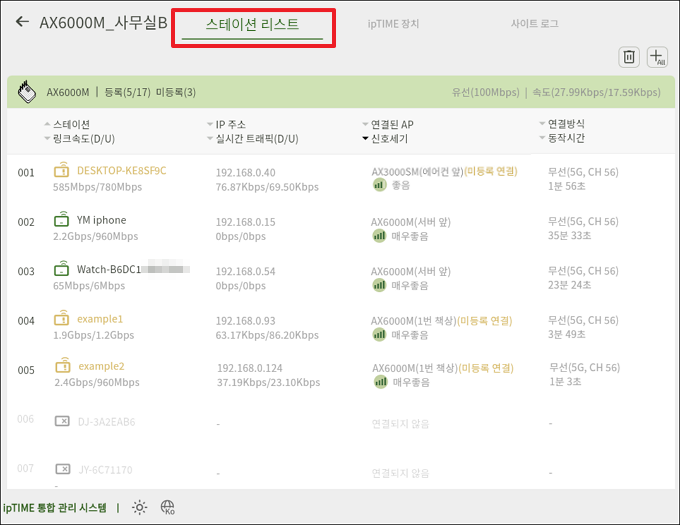Click signal strength icon for DESKTOP-KE8SF9C row
This screenshot has width=680, height=525.
point(379,185)
